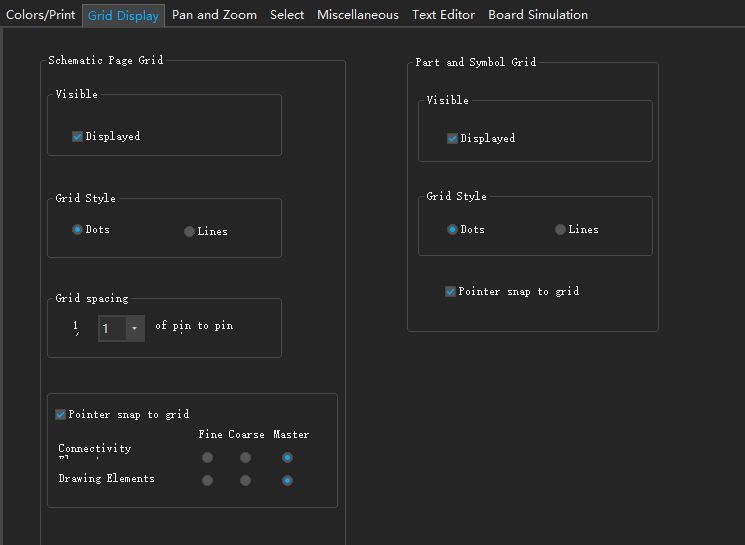Set Drawing Elements snap to Fine
This screenshot has height=545, width=745.
tap(207, 480)
